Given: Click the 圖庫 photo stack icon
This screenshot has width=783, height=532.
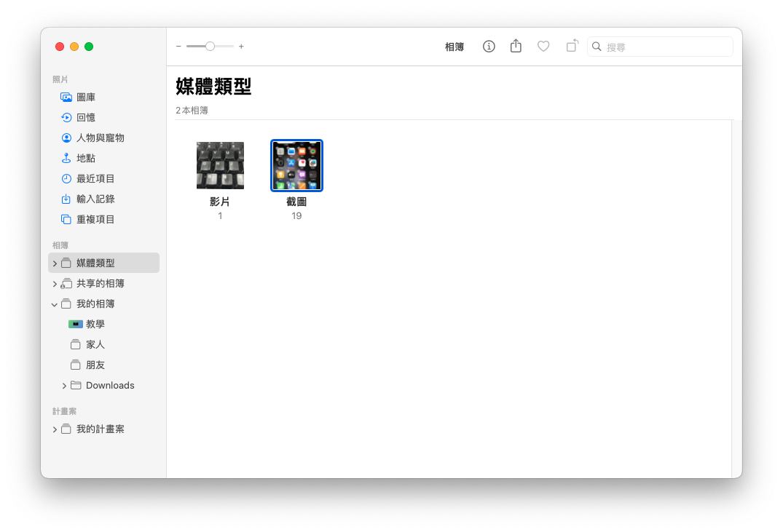Looking at the screenshot, I should 66,98.
